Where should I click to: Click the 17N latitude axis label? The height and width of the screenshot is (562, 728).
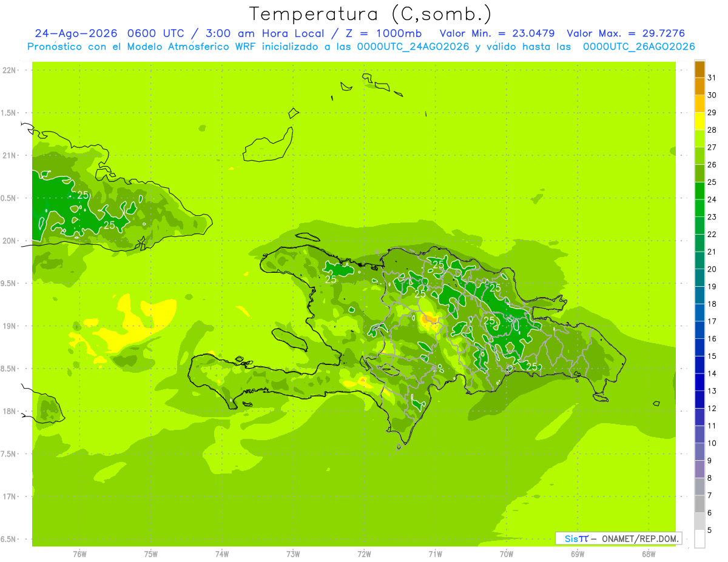pos(9,497)
